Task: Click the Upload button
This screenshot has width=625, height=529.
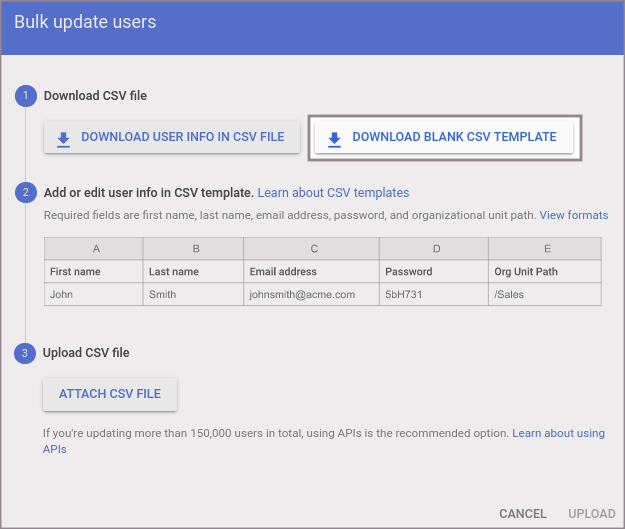Action: pos(591,514)
